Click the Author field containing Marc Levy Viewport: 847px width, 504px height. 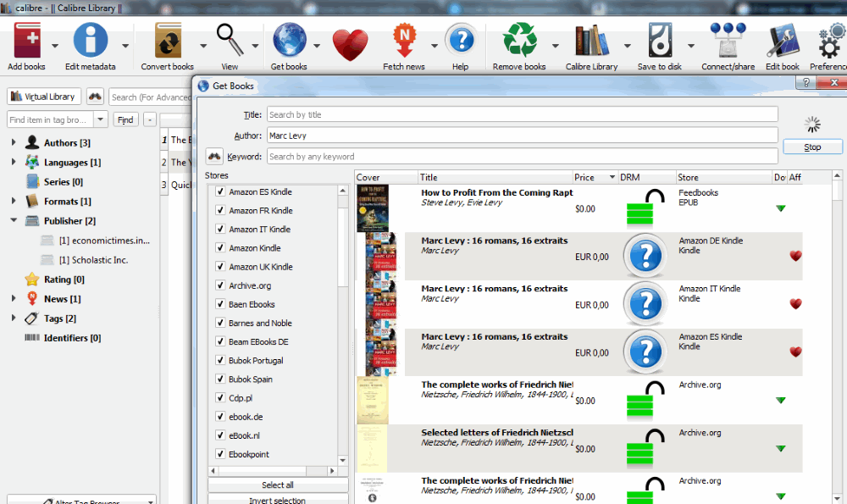pyautogui.click(x=522, y=136)
